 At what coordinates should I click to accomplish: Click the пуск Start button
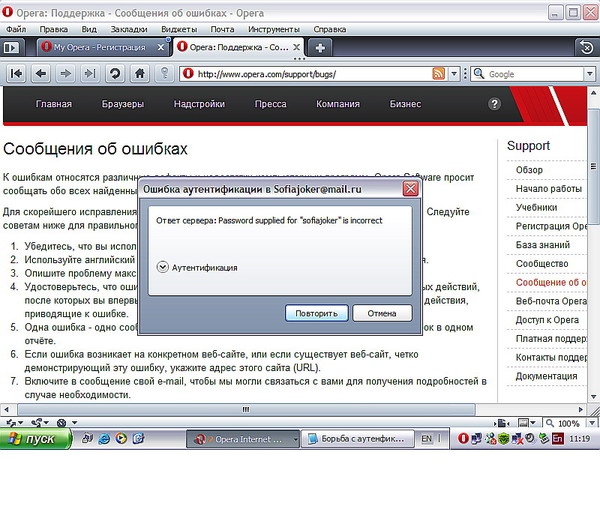coord(35,439)
